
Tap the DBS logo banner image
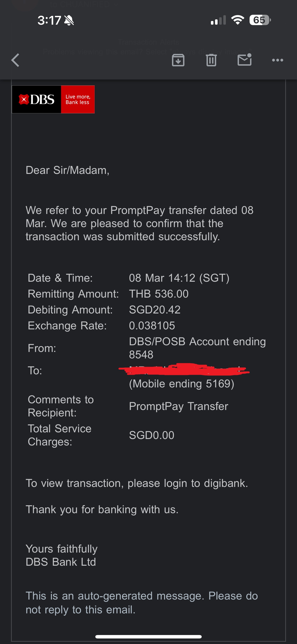pos(53,99)
